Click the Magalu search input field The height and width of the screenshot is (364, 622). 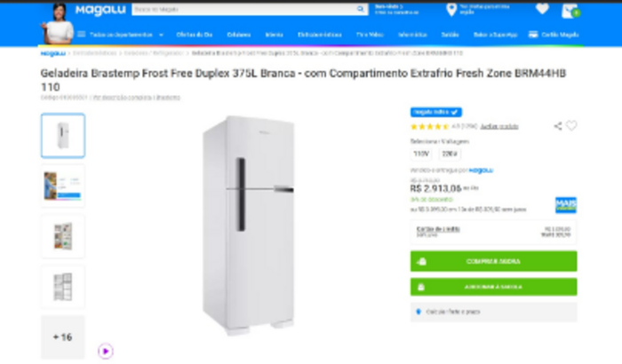244,9
